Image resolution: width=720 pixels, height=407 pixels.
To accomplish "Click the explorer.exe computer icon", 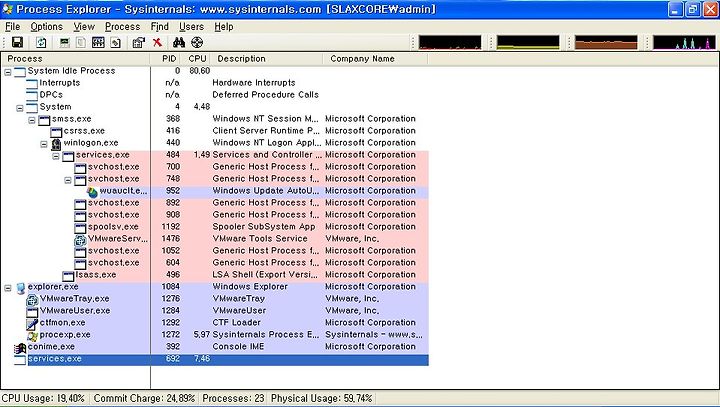I will (21, 288).
